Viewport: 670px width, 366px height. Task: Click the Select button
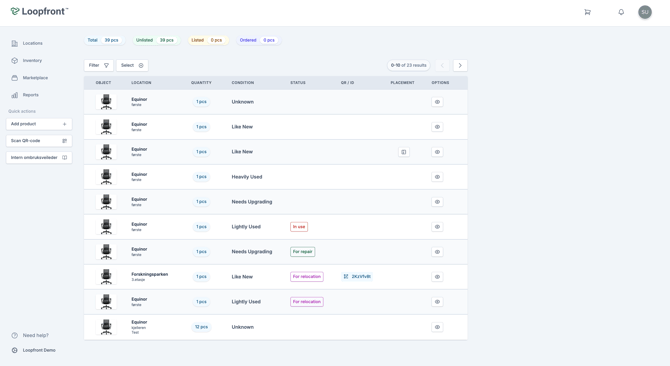[132, 65]
